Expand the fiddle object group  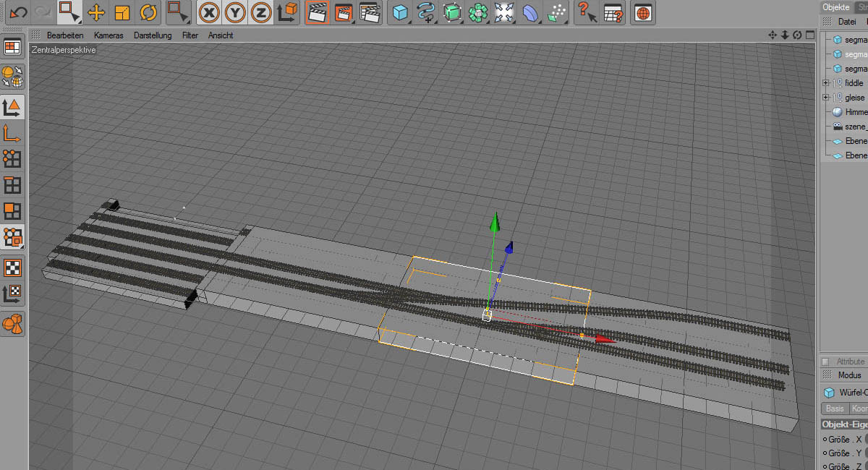825,83
